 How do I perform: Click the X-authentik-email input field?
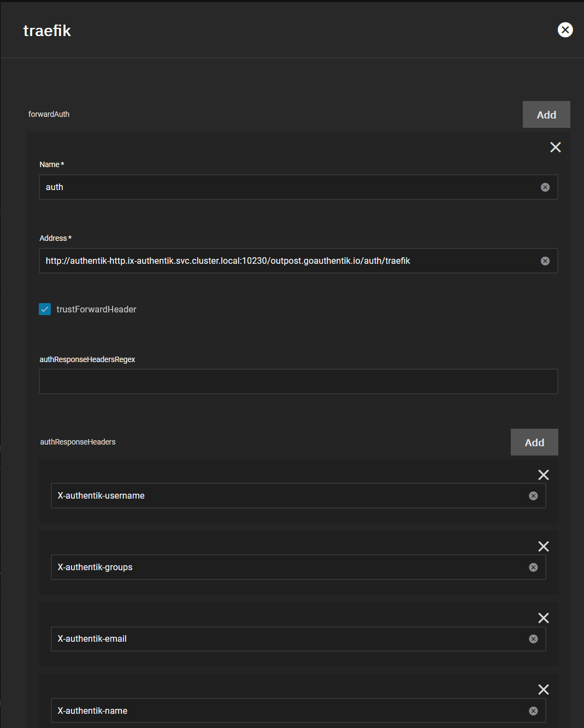tap(298, 639)
